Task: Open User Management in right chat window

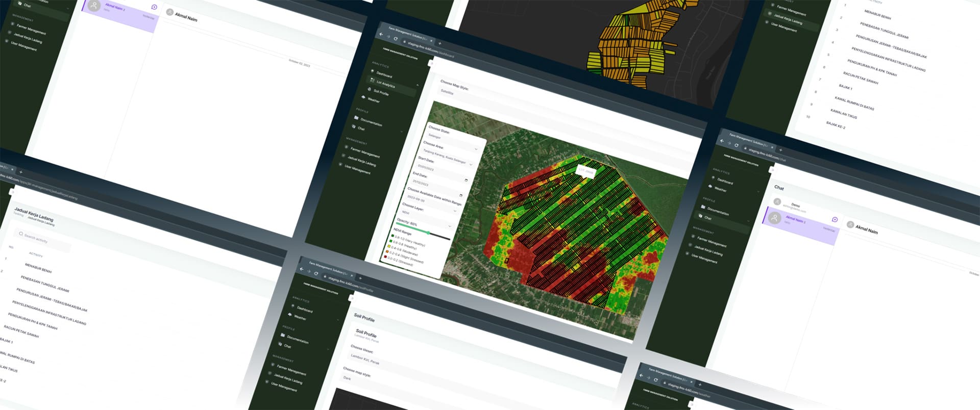Action: point(704,259)
